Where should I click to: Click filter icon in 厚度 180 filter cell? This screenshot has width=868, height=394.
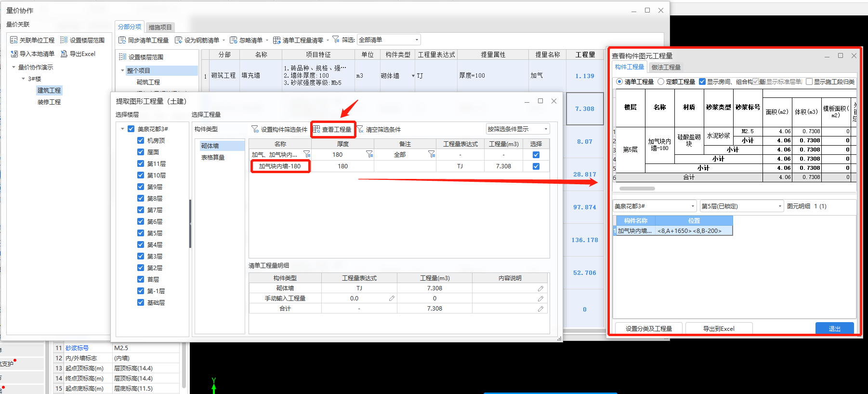tap(369, 154)
